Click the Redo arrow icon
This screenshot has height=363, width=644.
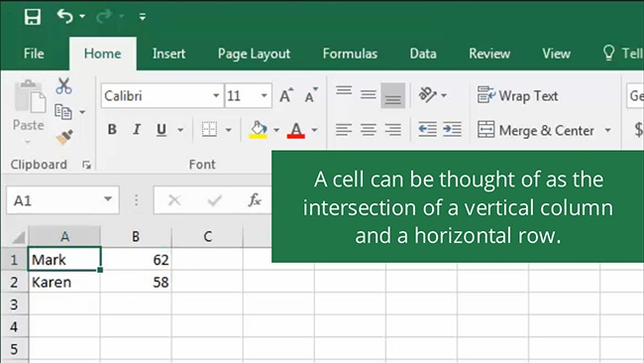[x=104, y=17]
